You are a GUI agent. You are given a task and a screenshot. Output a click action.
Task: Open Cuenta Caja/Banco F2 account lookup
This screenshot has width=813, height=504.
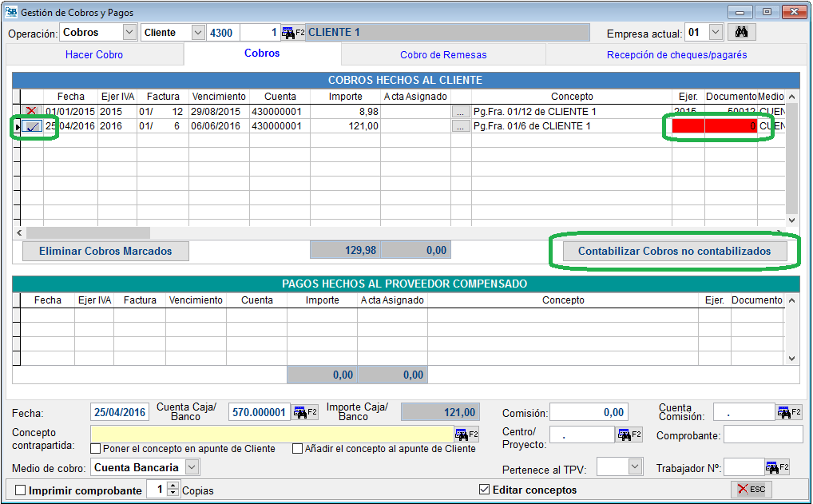pyautogui.click(x=305, y=412)
